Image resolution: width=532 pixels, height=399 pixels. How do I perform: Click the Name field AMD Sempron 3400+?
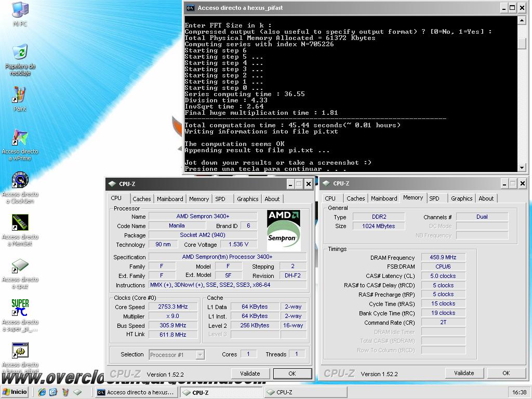point(203,216)
